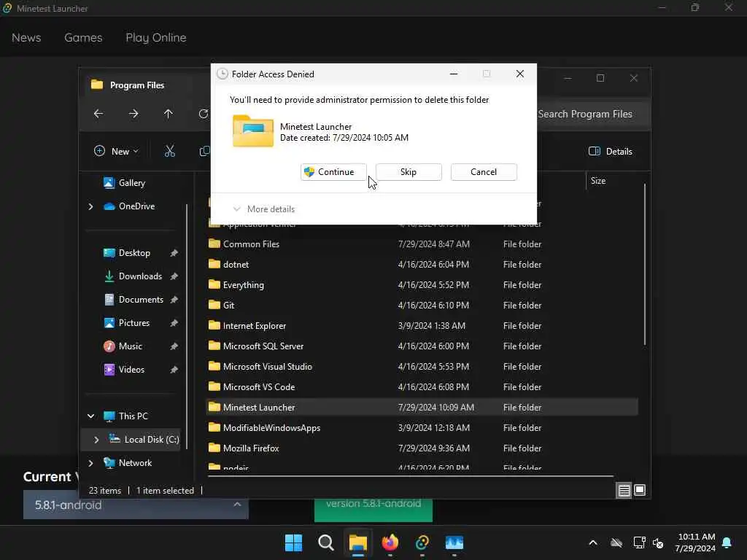The height and width of the screenshot is (560, 747).
Task: Expand the OneDrive tree node
Action: (90, 206)
